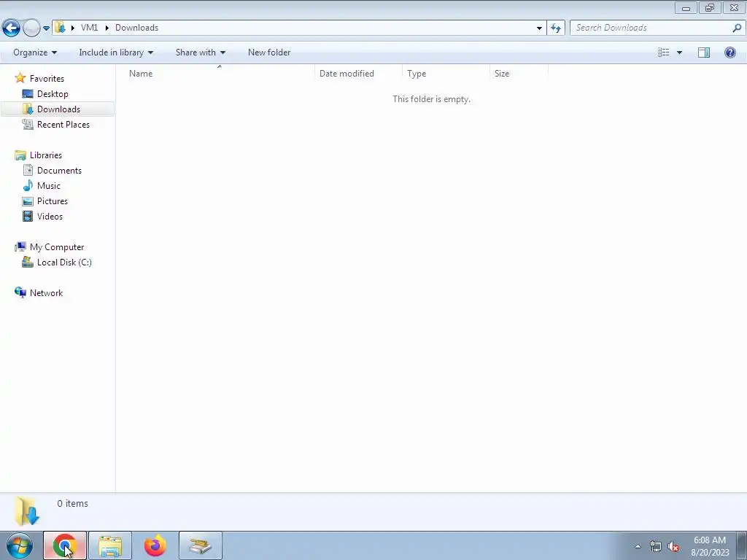Open the address bar history dropdown
This screenshot has height=560, width=747.
pyautogui.click(x=539, y=28)
